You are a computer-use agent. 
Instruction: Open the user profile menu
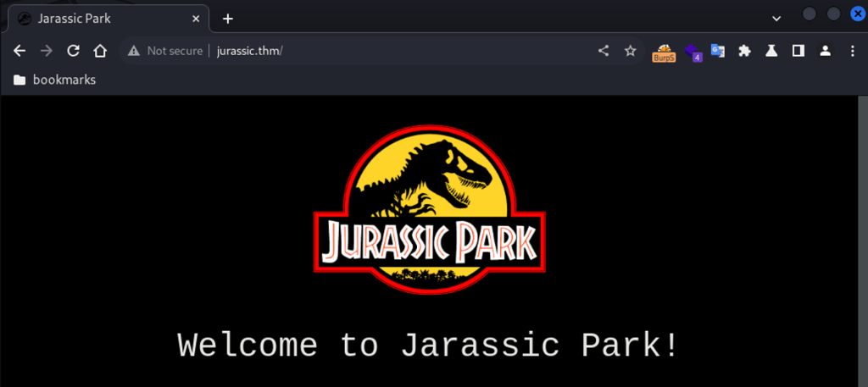click(x=825, y=51)
